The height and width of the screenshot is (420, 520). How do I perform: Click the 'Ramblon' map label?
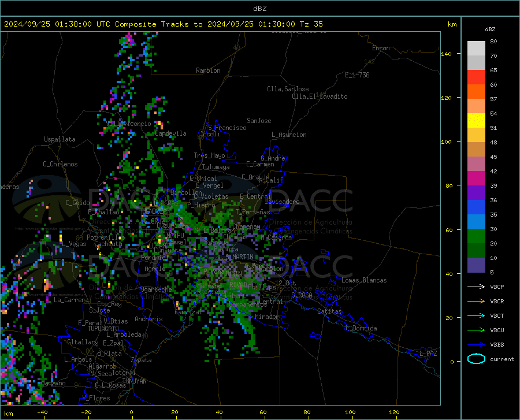pos(208,70)
